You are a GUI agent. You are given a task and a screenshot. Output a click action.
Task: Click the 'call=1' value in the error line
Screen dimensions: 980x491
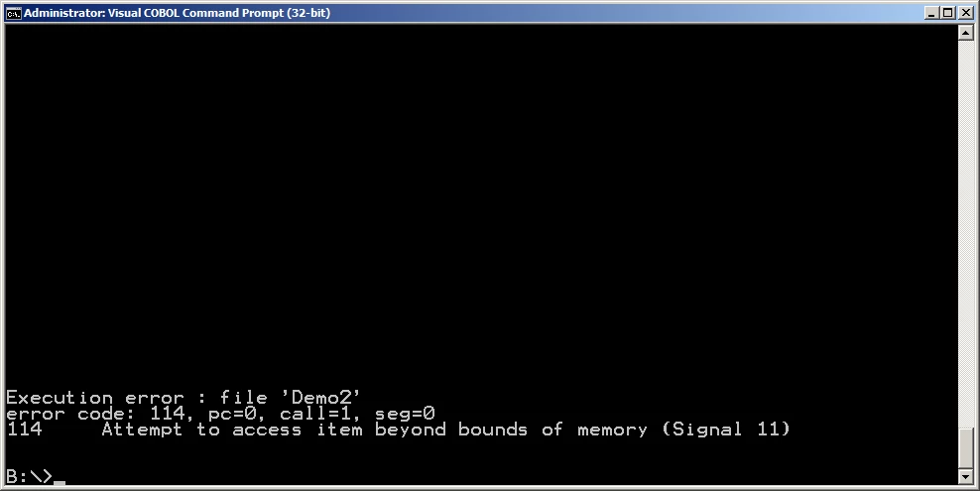point(315,414)
